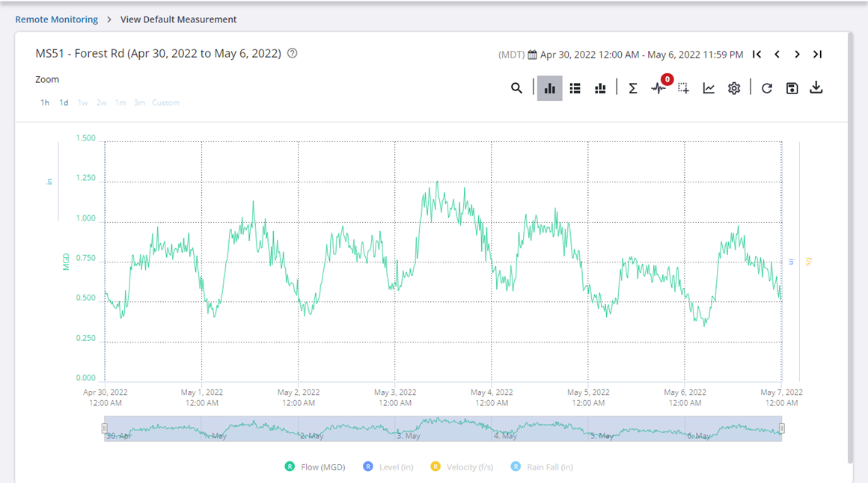Download the chart data

[816, 88]
